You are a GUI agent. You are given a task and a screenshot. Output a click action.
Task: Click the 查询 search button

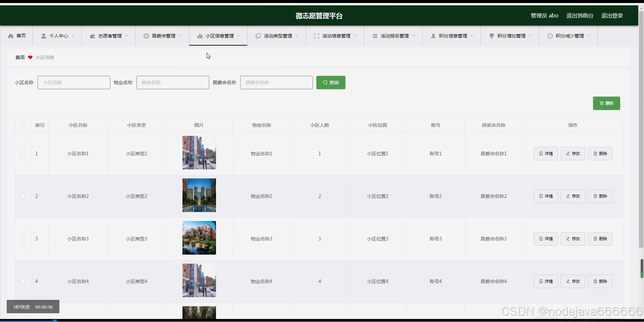pos(331,83)
